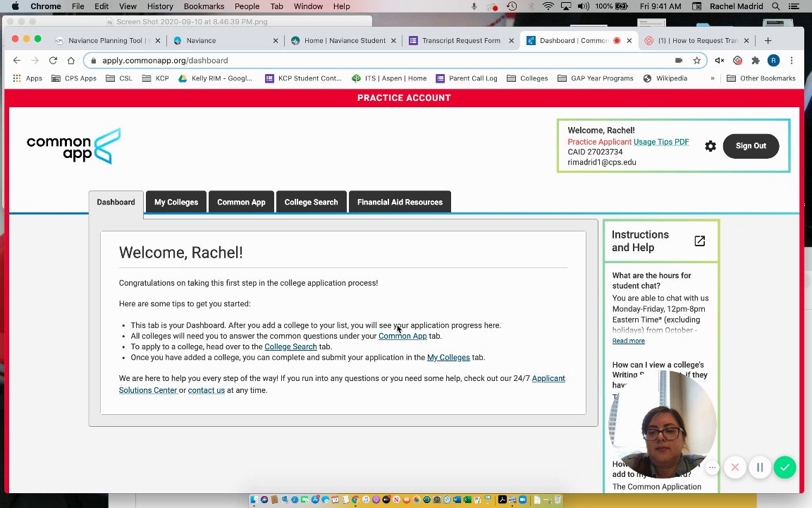Open Chrome three-dot menu
Image resolution: width=812 pixels, height=508 pixels.
click(x=792, y=61)
